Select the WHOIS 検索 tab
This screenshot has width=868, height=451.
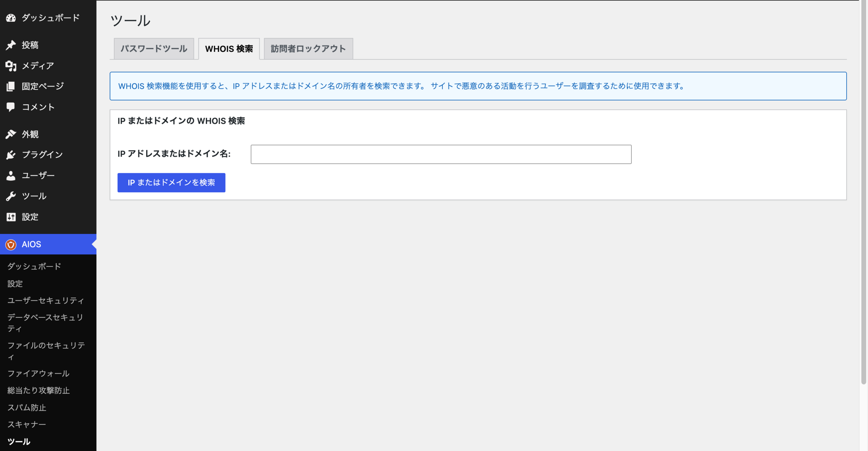229,49
